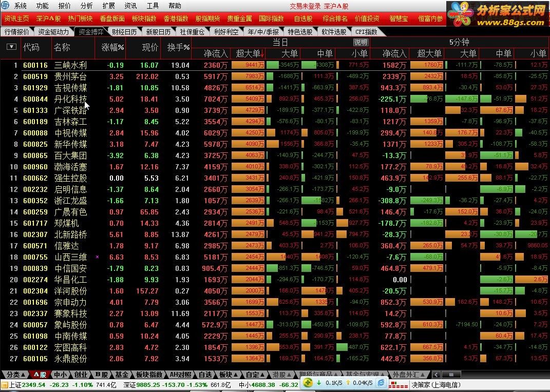Screen dimensions: 550x392
Task: Click the 上证 index value 2349.54
Action: (33, 385)
